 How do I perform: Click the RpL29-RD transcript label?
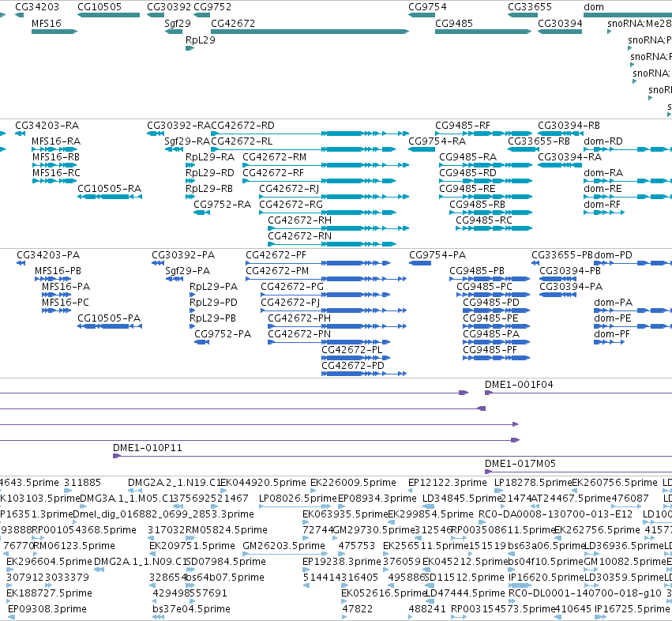coord(210,173)
